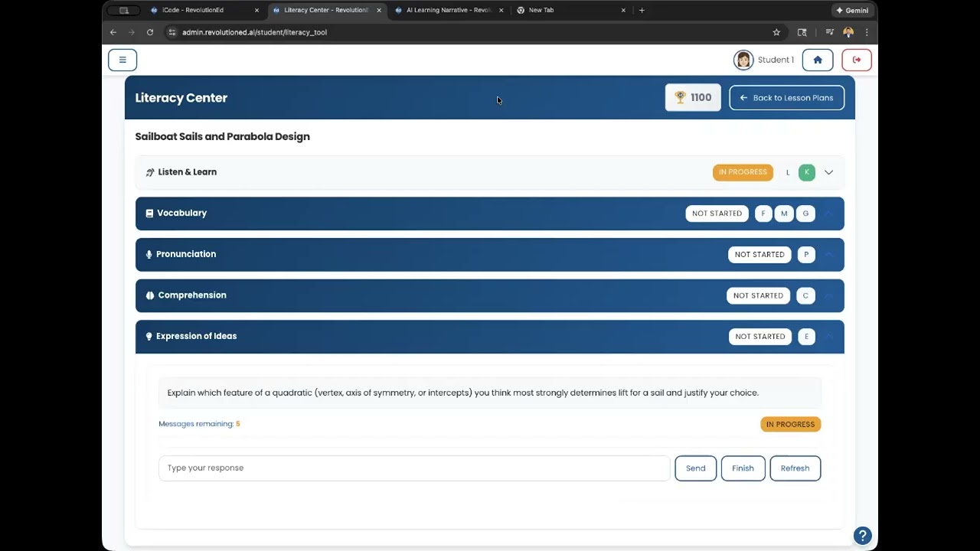
Task: View site information icon in address bar
Action: (172, 32)
